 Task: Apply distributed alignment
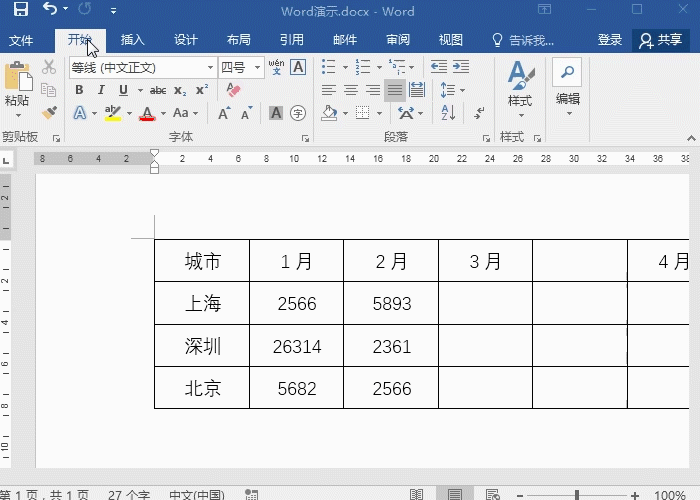pyautogui.click(x=417, y=90)
